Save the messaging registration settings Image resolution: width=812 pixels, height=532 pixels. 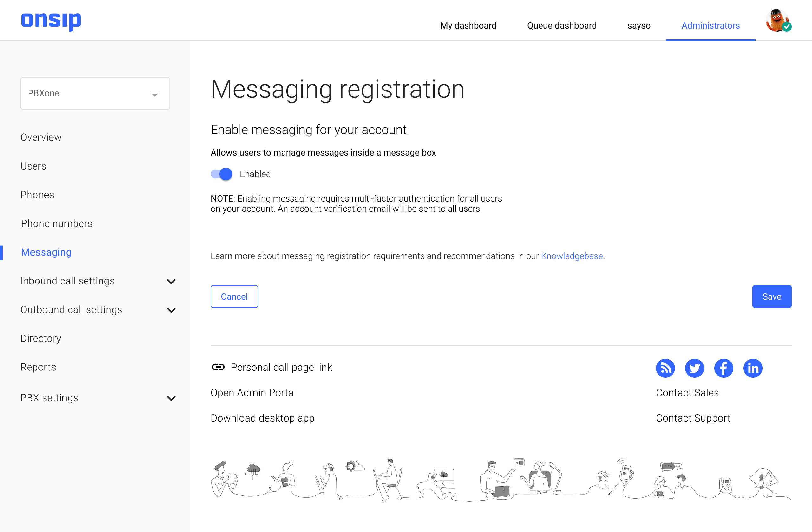pos(772,296)
